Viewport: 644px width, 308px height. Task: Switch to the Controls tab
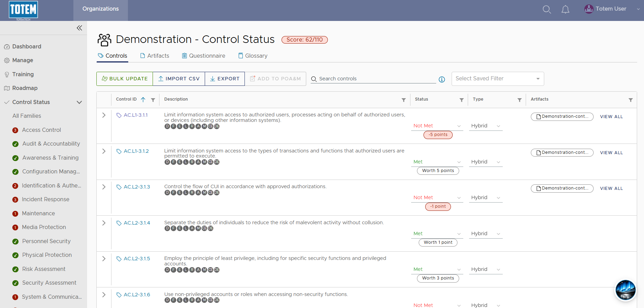[x=112, y=56]
